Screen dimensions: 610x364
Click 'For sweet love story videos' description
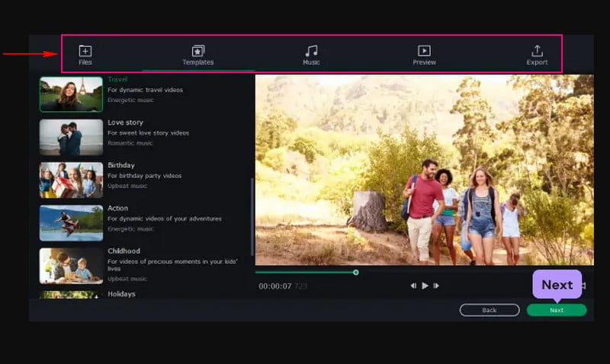pos(148,133)
